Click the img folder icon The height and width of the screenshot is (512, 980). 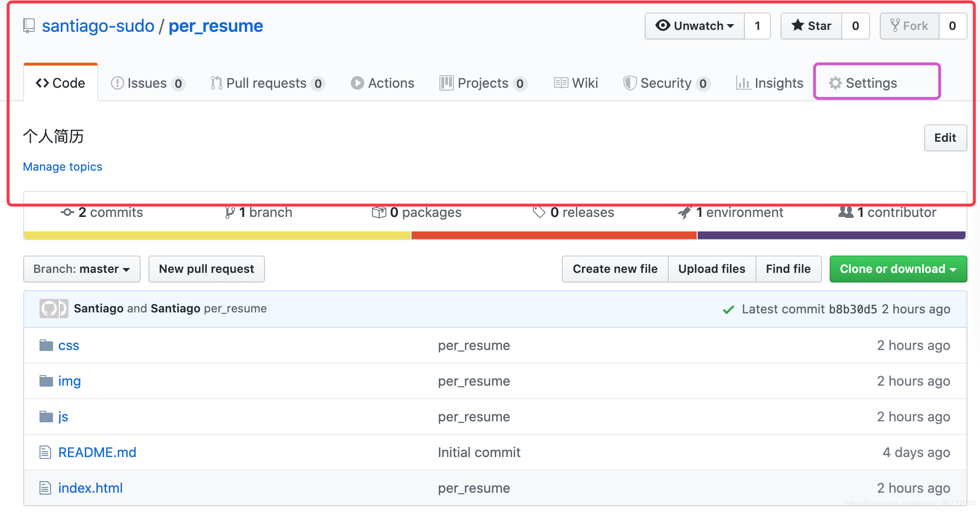tap(46, 381)
